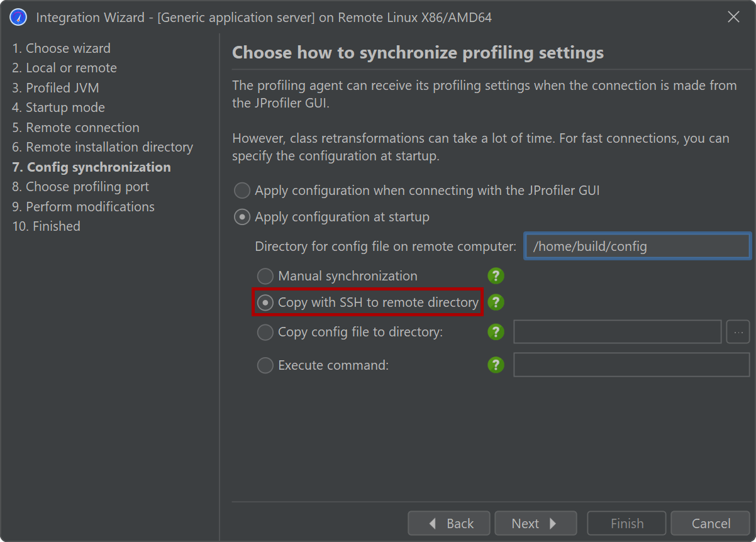Open help for Copy config file to directory

(x=496, y=332)
